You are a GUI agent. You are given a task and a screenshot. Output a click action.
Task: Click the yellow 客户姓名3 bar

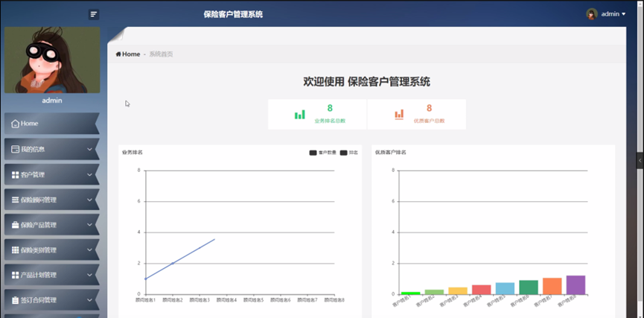pos(458,291)
